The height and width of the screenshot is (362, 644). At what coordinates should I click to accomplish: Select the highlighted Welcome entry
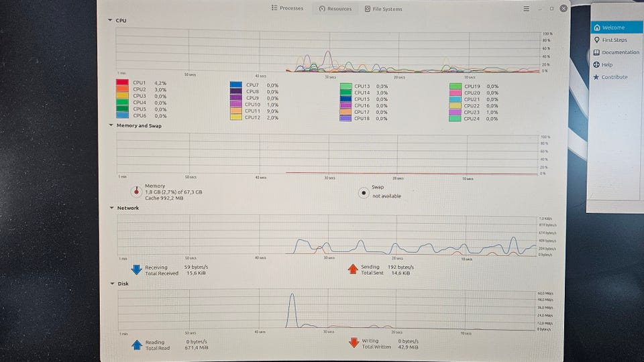[612, 27]
